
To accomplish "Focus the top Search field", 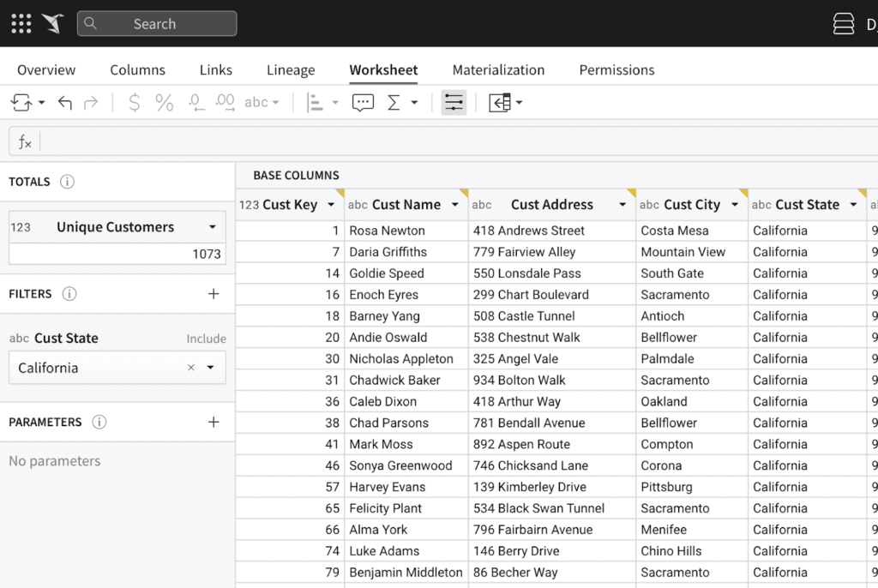I will coord(157,23).
